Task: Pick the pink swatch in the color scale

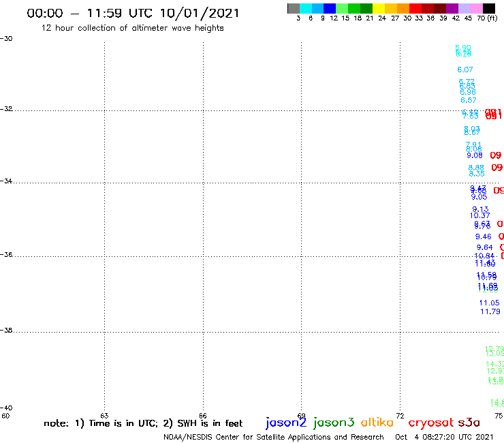Action: tap(477, 8)
